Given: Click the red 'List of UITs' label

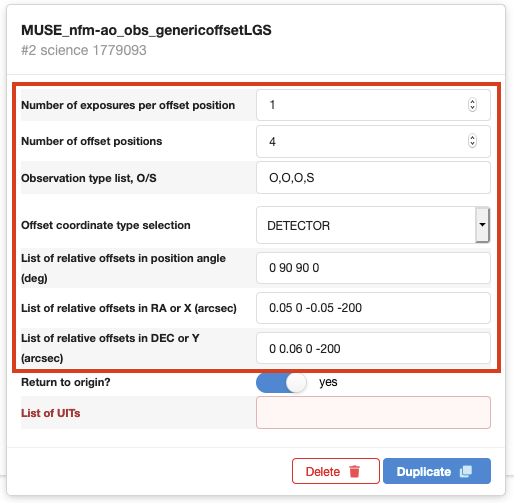Looking at the screenshot, I should (51, 413).
